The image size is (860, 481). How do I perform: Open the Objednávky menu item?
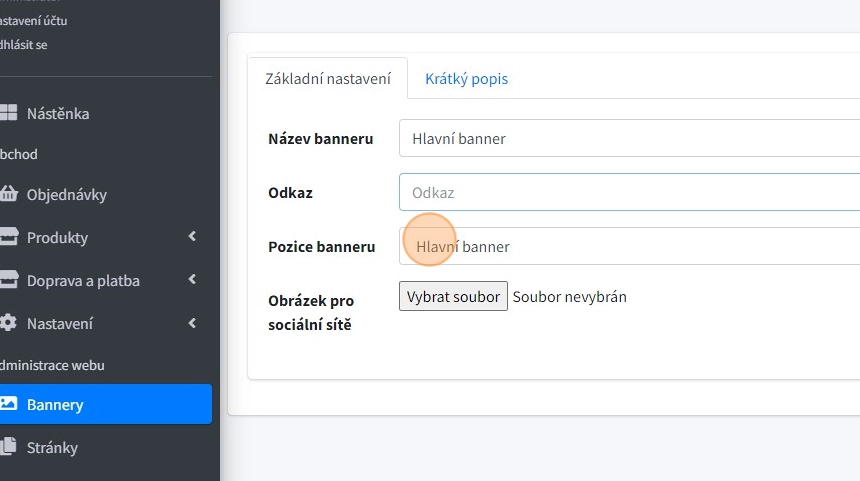66,194
